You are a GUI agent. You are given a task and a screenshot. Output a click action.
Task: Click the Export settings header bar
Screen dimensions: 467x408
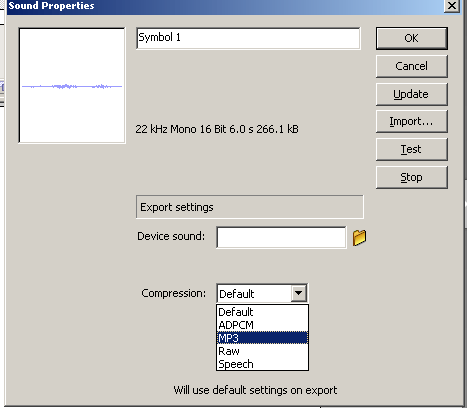click(250, 207)
